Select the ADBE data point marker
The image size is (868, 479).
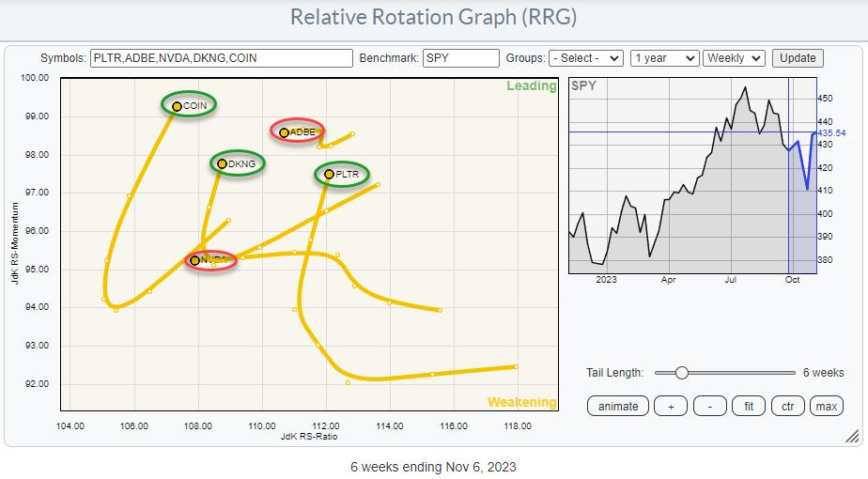coord(284,132)
